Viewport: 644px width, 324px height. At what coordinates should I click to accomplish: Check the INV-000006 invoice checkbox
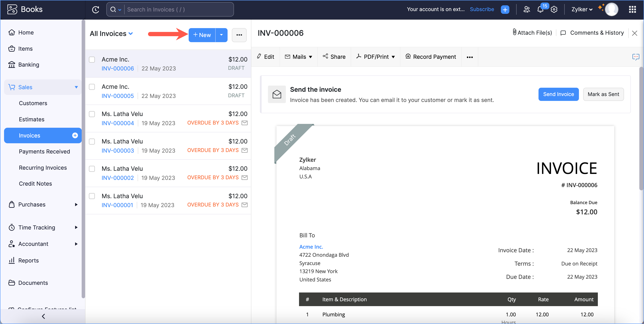click(x=92, y=60)
